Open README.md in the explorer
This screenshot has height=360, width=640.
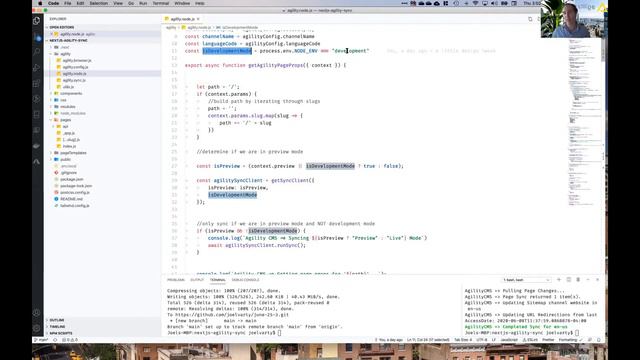click(71, 199)
